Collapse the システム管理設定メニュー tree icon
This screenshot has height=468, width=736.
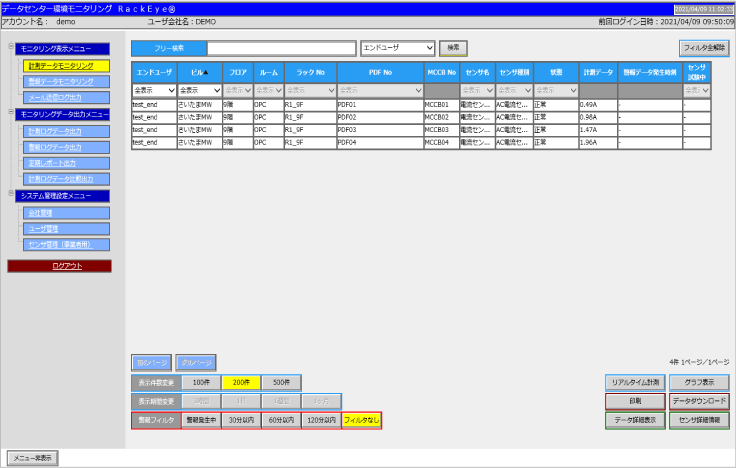(11, 193)
